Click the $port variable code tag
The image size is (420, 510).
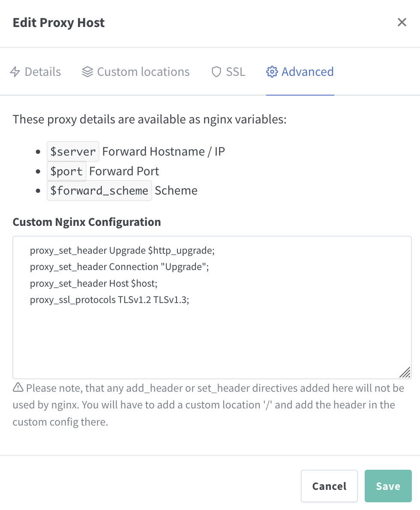click(66, 171)
